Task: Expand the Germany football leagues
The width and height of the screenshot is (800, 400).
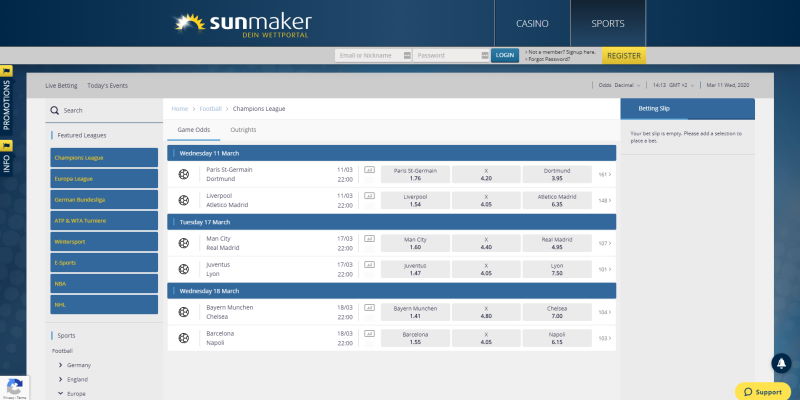Action: pyautogui.click(x=61, y=365)
